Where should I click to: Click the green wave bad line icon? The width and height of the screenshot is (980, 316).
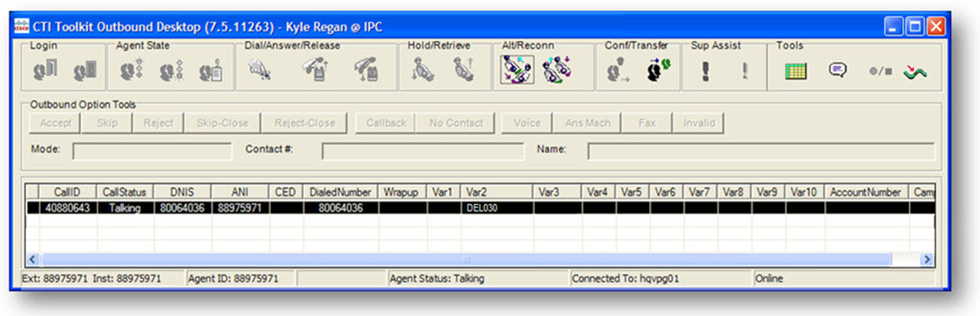coord(914,71)
